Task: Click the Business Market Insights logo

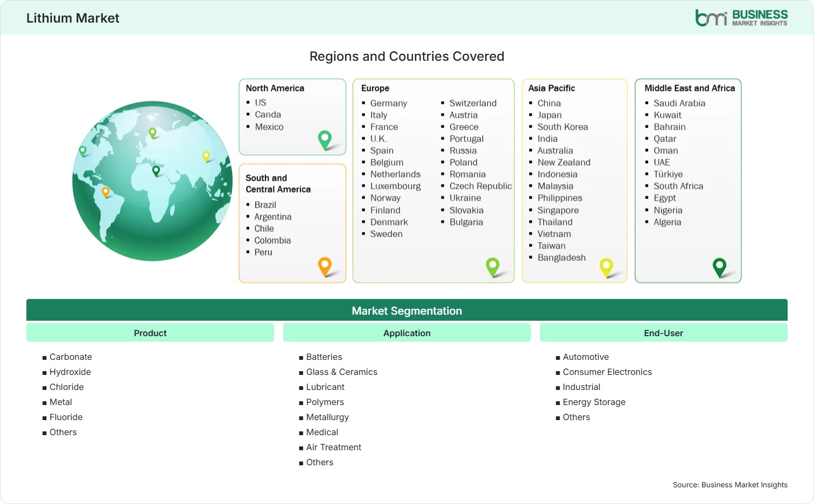Action: pos(741,18)
